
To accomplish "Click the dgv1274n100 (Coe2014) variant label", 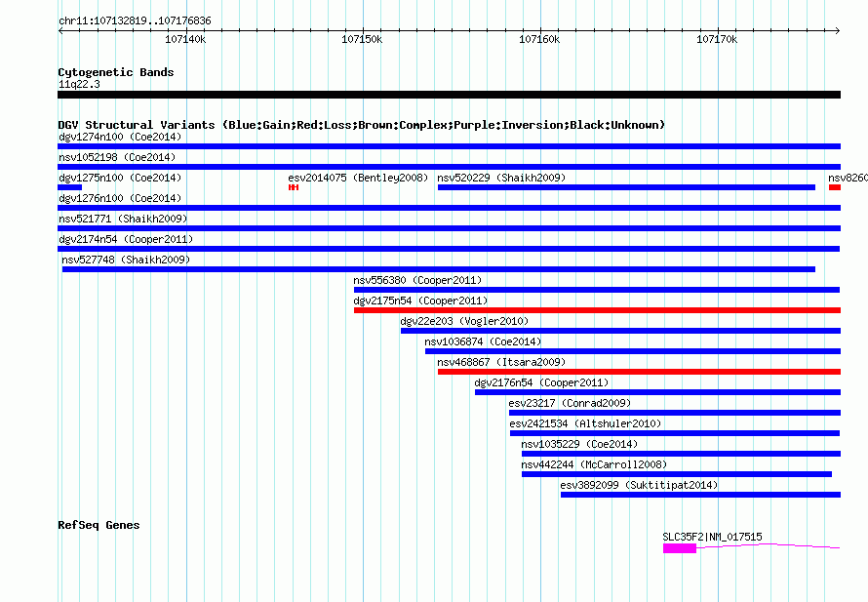I will [120, 137].
